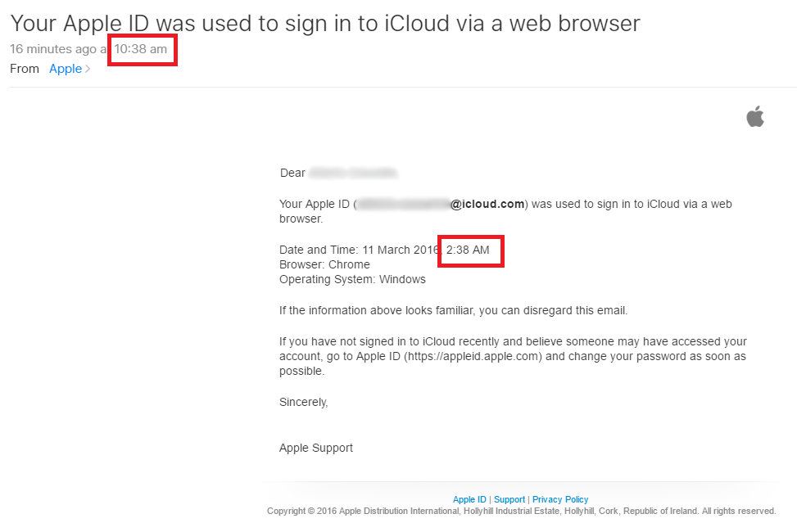The image size is (797, 532).
Task: Open the Support footer link
Action: [x=509, y=499]
